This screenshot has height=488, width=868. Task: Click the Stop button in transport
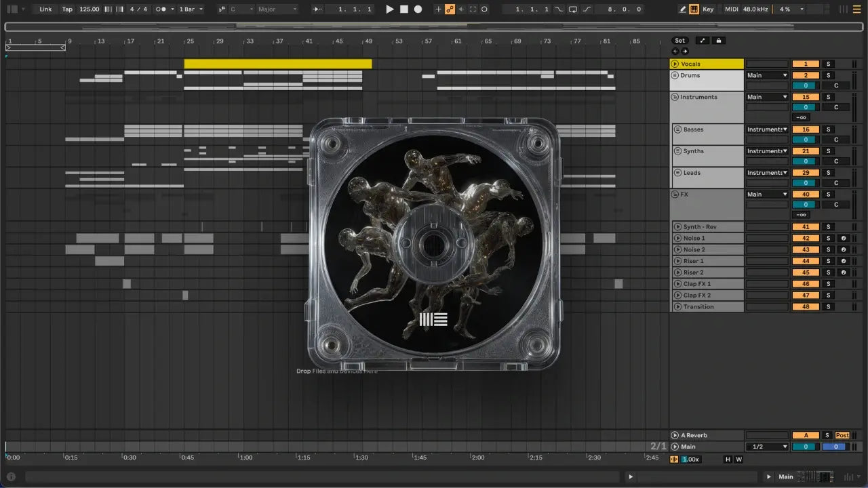404,9
